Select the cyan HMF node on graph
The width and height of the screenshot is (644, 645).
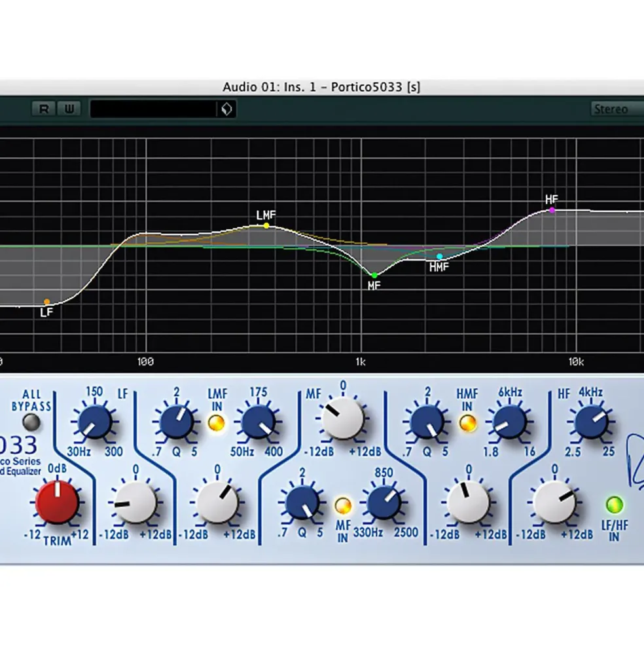pos(440,256)
